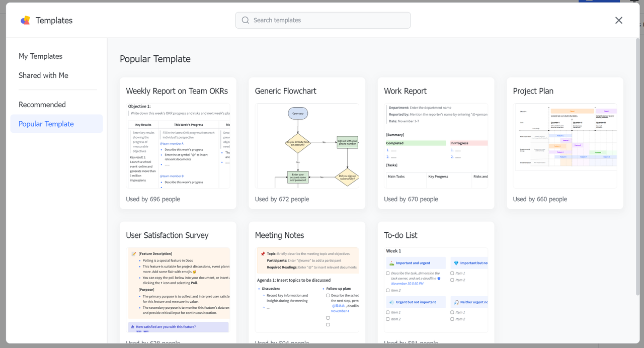Select the Meeting Notes template preview
Screen dimensions: 644x348
pos(307,289)
